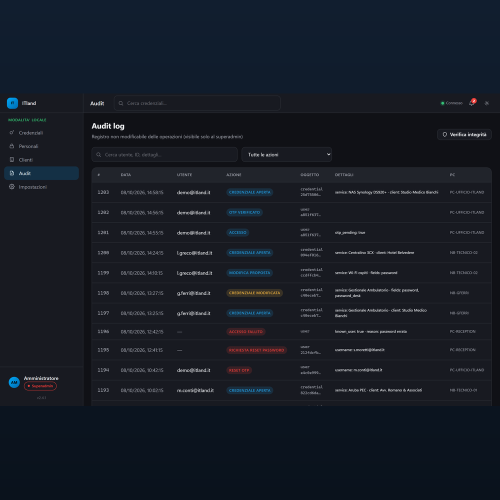This screenshot has width=500, height=500.
Task: Click the PC column header
Action: 452,175
